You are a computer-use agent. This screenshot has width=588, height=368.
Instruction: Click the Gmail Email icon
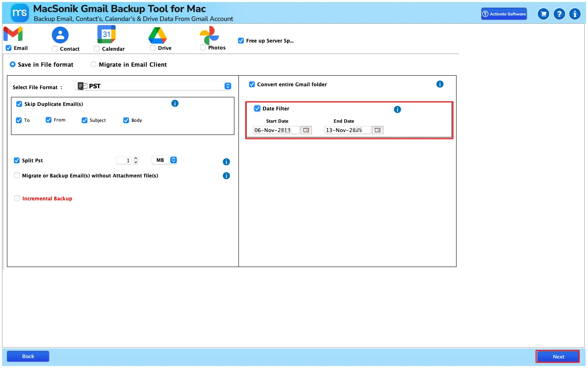13,34
